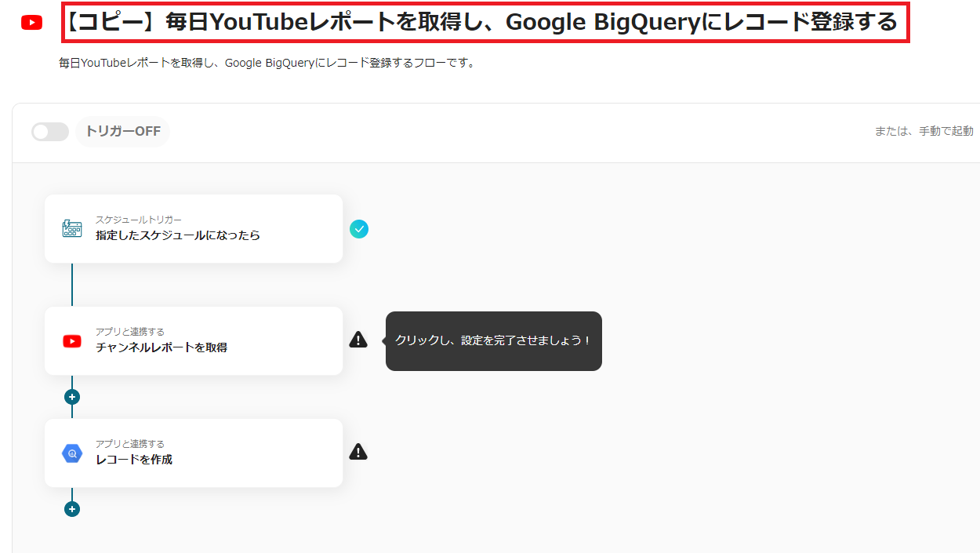
Task: Open the レコードを作成 step
Action: tap(194, 453)
